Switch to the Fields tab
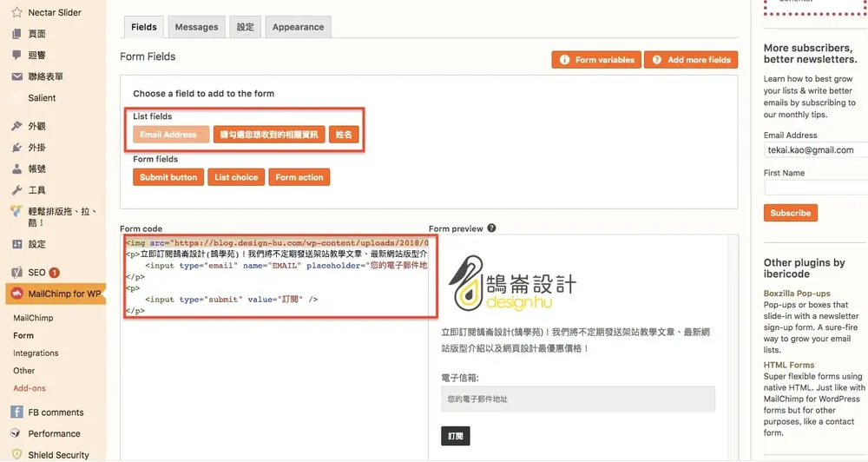This screenshot has width=868, height=462. 144,27
